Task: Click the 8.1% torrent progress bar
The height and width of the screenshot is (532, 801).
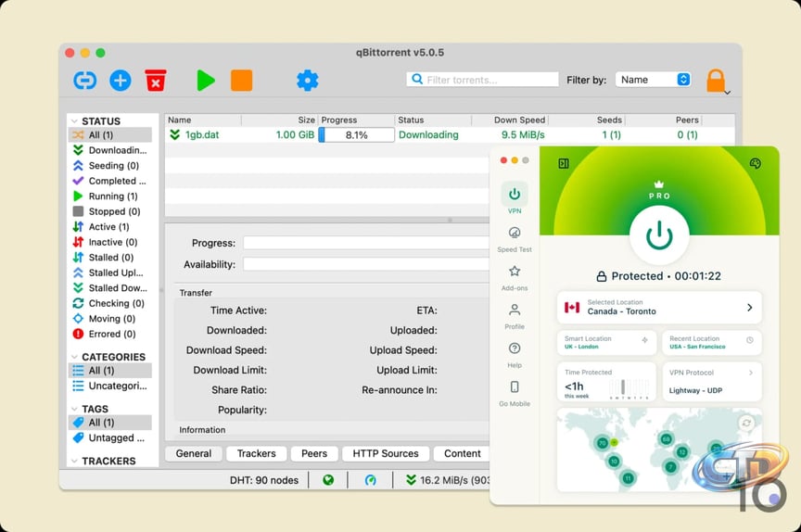Action: (356, 134)
